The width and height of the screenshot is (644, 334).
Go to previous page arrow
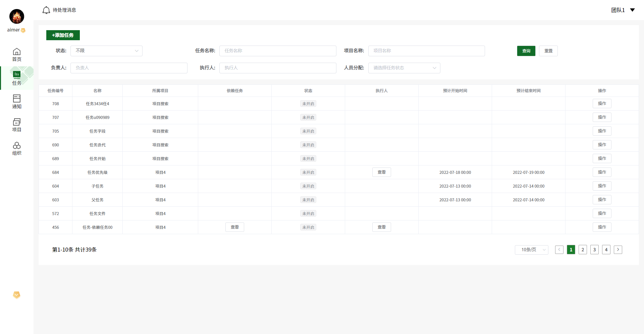(x=559, y=250)
